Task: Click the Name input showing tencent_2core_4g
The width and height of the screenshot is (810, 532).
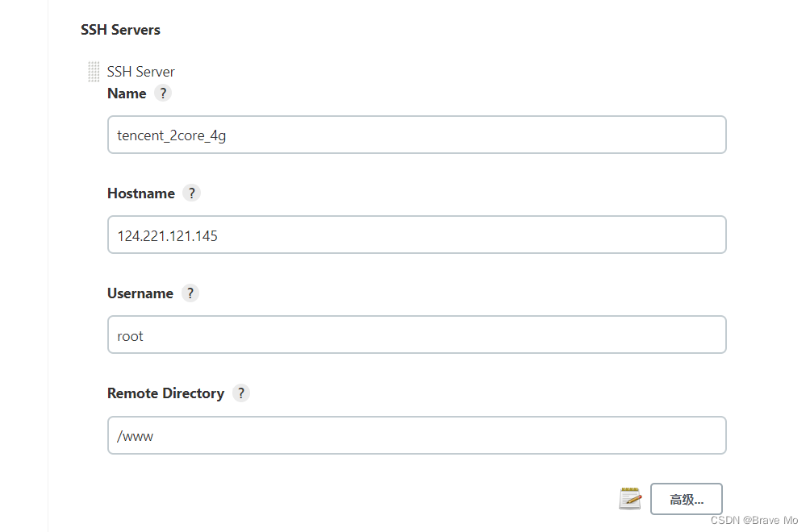Action: [416, 135]
